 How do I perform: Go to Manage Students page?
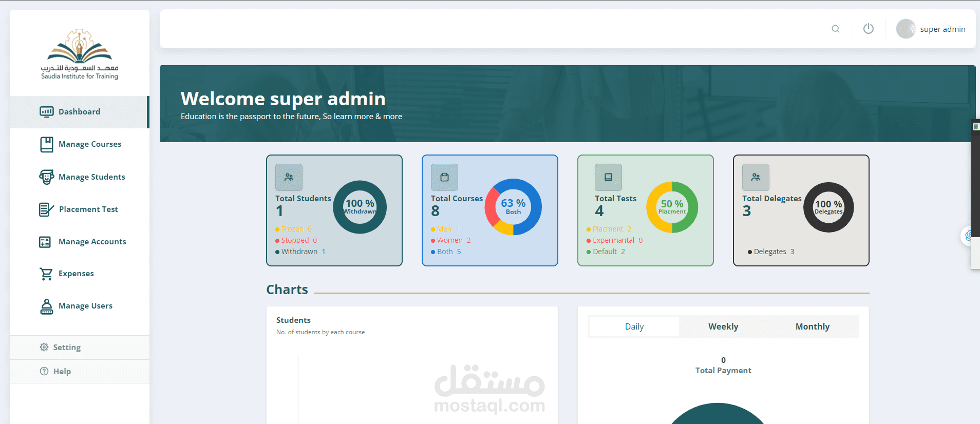[x=79, y=177]
